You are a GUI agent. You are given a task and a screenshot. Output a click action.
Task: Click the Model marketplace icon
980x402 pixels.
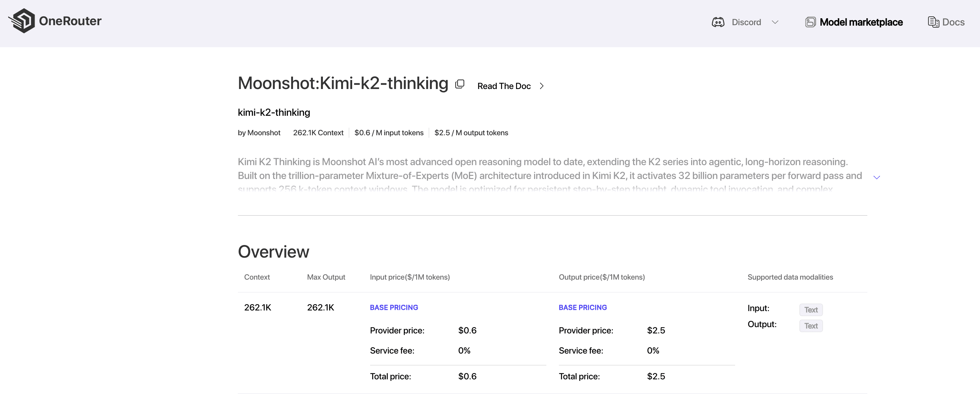pyautogui.click(x=810, y=22)
